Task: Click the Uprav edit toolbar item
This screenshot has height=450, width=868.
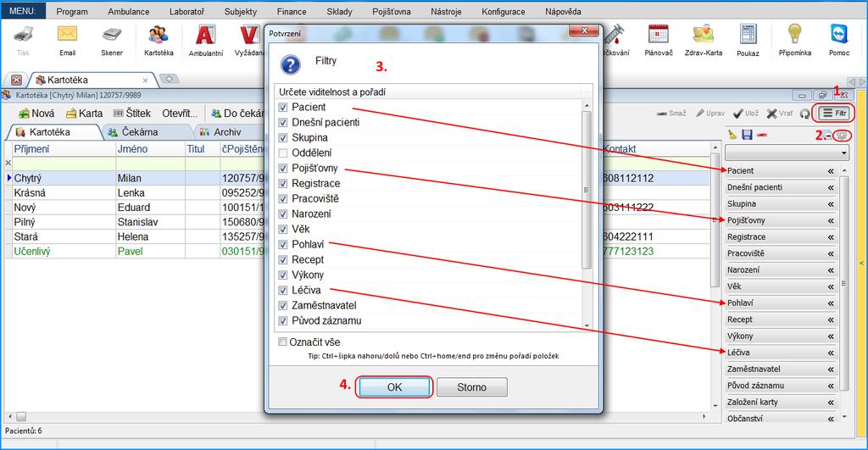Action: tap(710, 113)
